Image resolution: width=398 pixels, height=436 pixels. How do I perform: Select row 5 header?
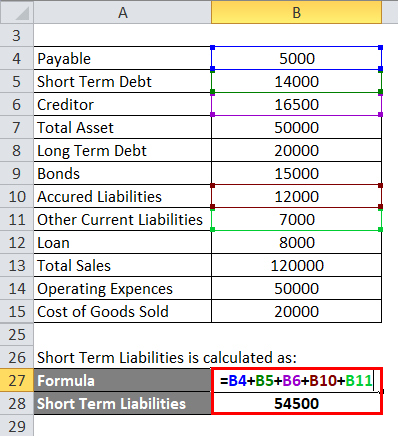[17, 81]
